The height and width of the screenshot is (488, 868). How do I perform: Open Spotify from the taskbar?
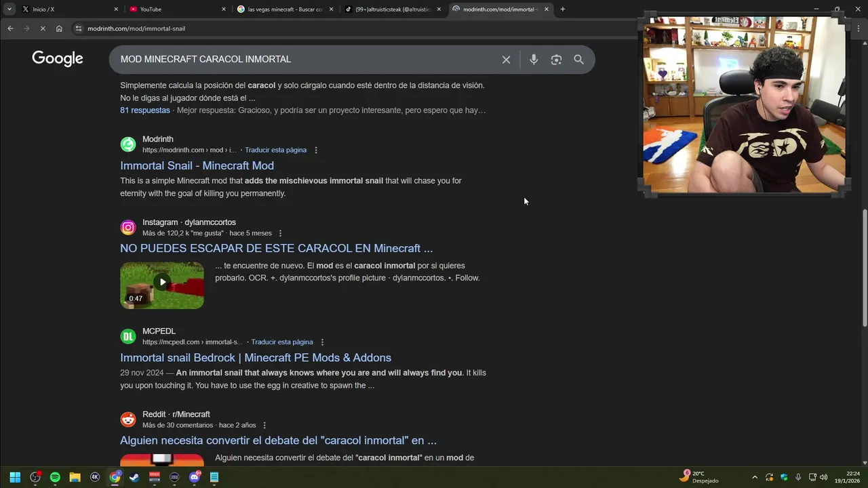(55, 477)
